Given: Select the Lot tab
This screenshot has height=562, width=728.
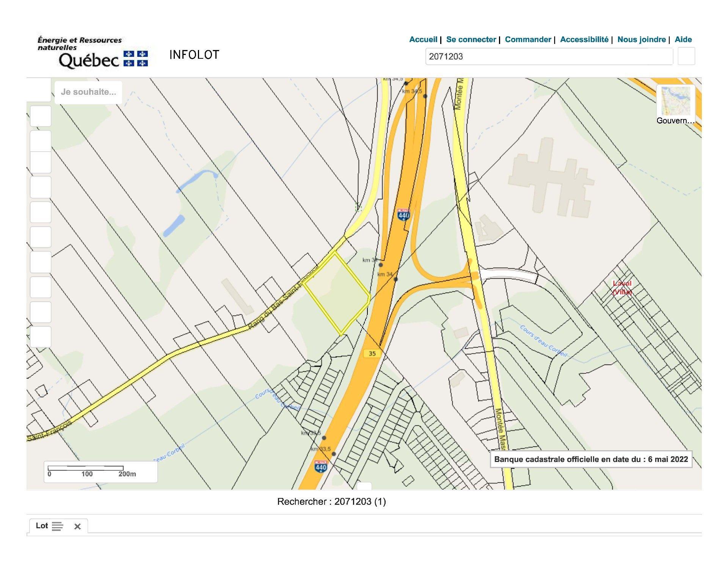Looking at the screenshot, I should [42, 526].
